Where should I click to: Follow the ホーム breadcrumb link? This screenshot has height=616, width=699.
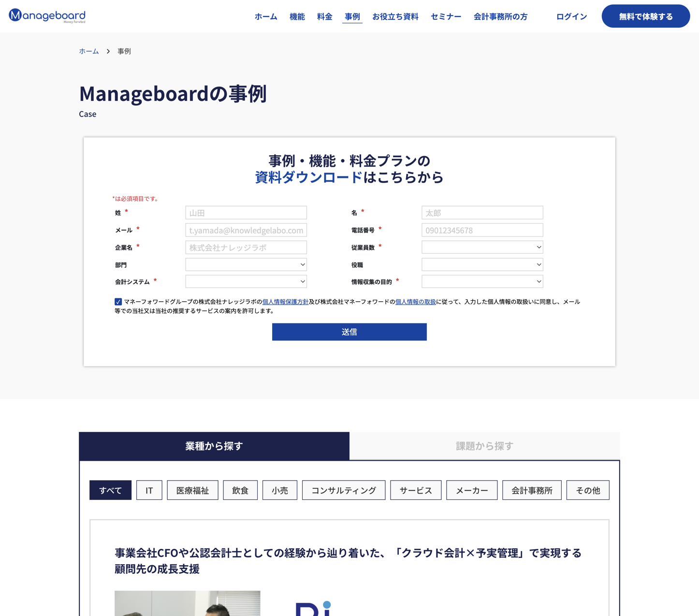tap(89, 51)
